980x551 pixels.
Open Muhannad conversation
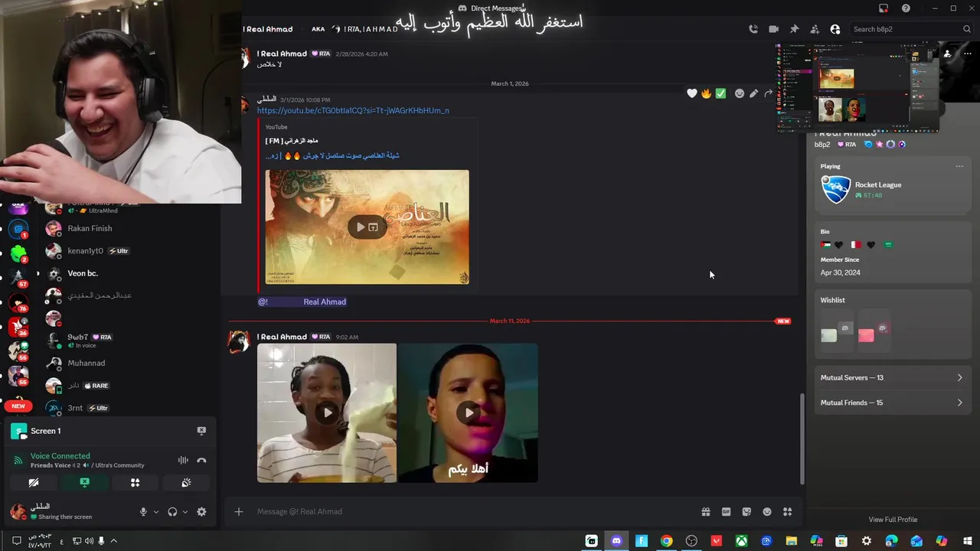pos(126,363)
